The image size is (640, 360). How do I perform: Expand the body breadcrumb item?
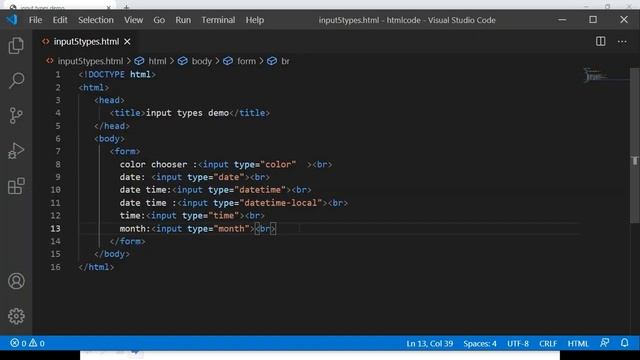pos(202,61)
